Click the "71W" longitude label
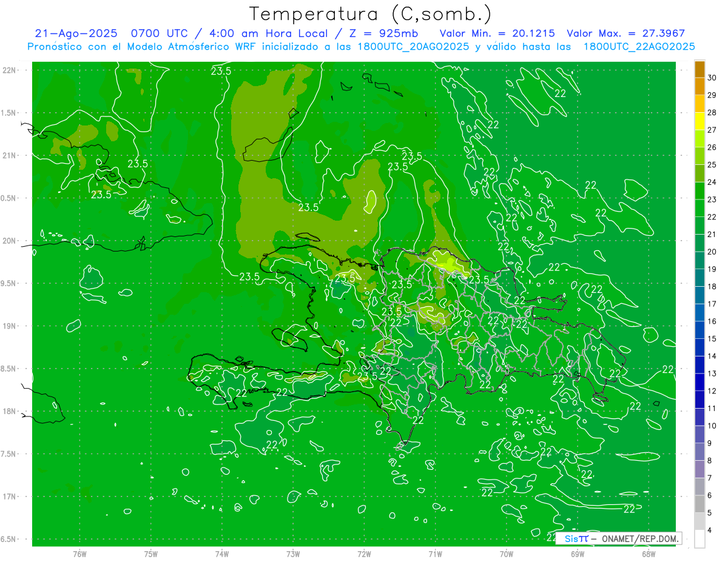 (435, 554)
